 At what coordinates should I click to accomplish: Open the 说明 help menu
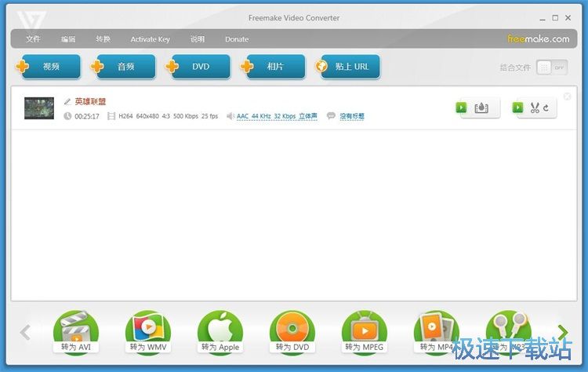tap(198, 39)
